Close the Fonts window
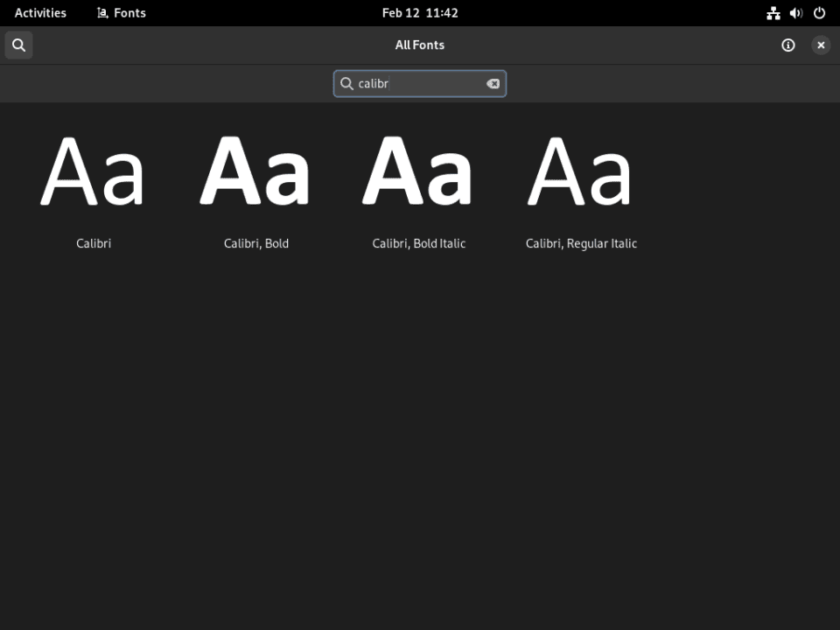 pyautogui.click(x=821, y=45)
